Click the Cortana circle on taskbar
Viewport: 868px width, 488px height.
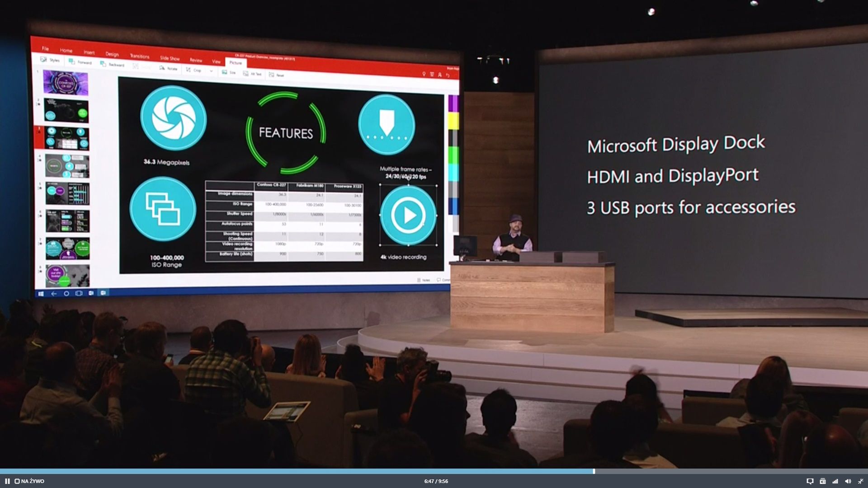coord(66,294)
